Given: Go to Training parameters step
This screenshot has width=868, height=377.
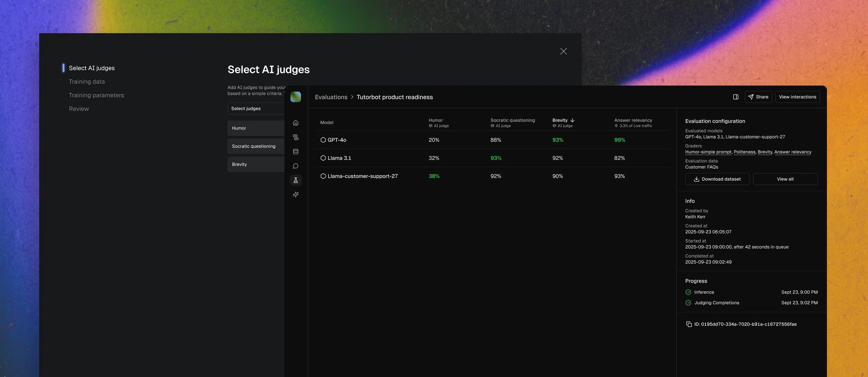Looking at the screenshot, I should pyautogui.click(x=96, y=95).
